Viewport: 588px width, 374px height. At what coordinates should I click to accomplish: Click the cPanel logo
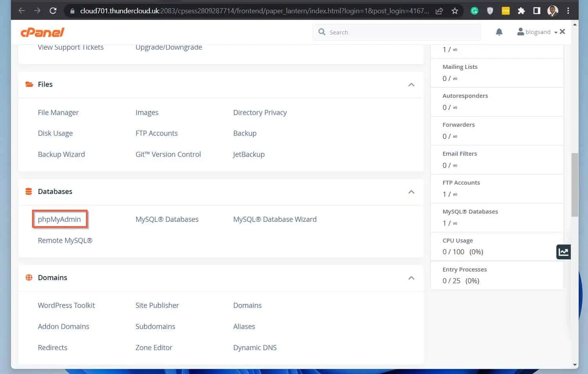[x=42, y=32]
